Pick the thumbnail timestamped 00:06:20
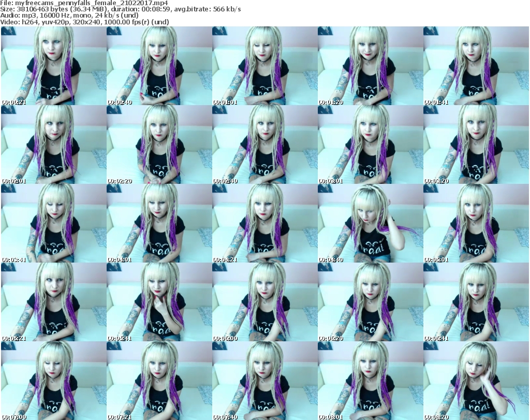 (x=370, y=302)
